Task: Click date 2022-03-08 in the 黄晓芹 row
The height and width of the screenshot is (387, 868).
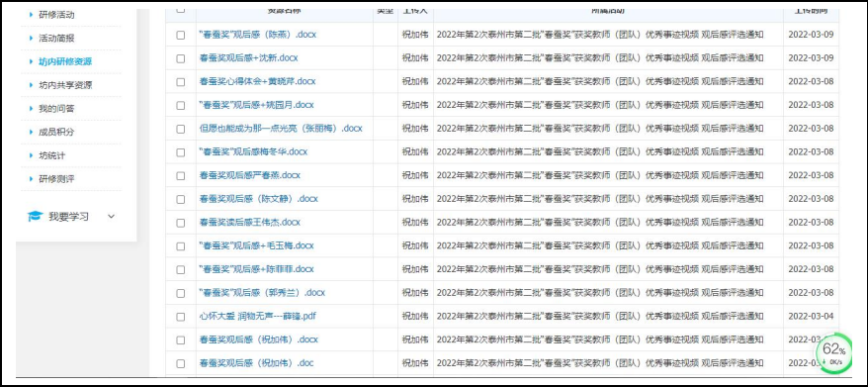Action: click(811, 81)
